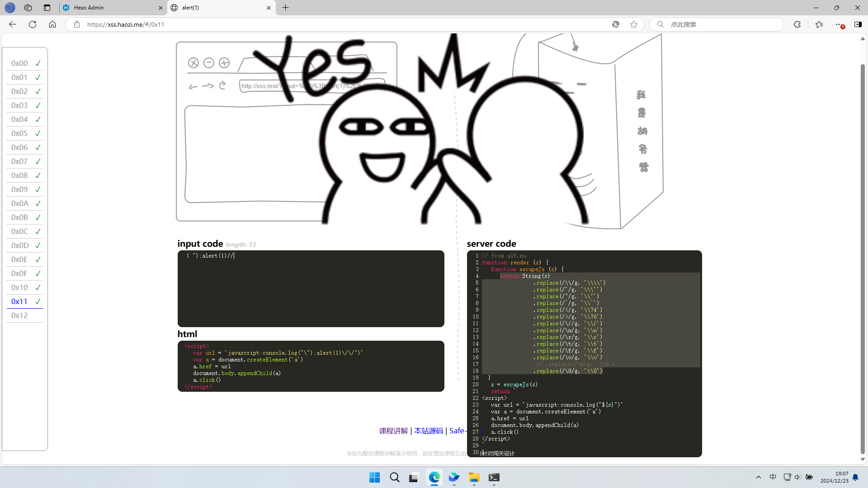868x488 pixels.
Task: Open level 0x0C in the sidebar
Action: click(x=25, y=231)
